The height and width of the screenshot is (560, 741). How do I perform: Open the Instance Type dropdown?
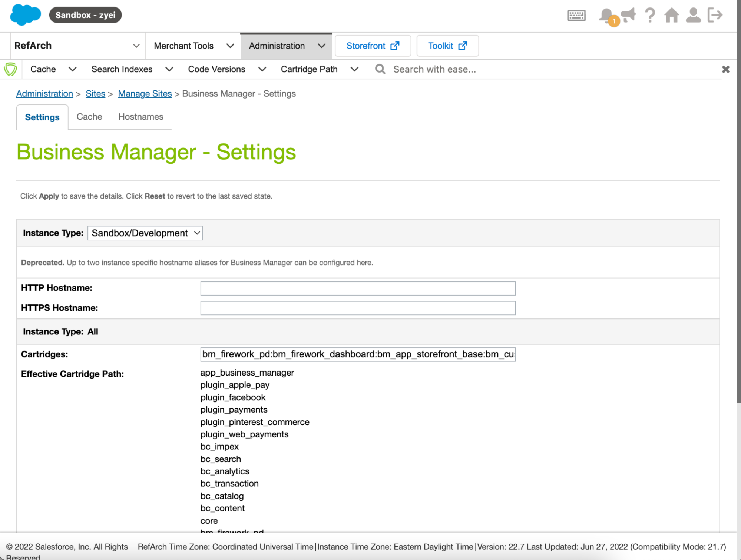[x=145, y=233]
